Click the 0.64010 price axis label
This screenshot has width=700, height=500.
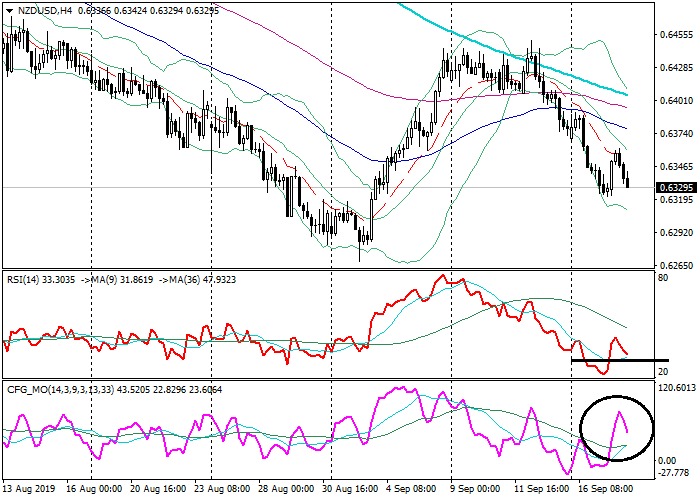tap(675, 100)
